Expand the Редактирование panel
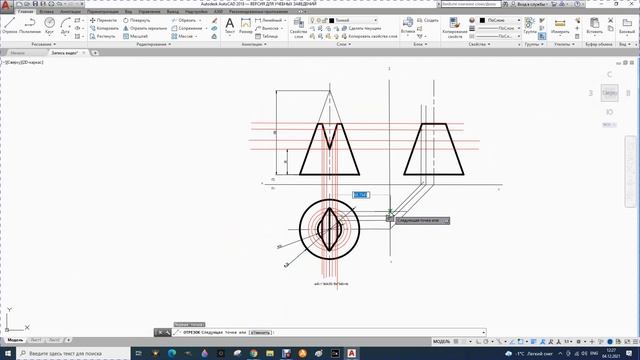Viewport: 640px width, 360px height. (153, 44)
